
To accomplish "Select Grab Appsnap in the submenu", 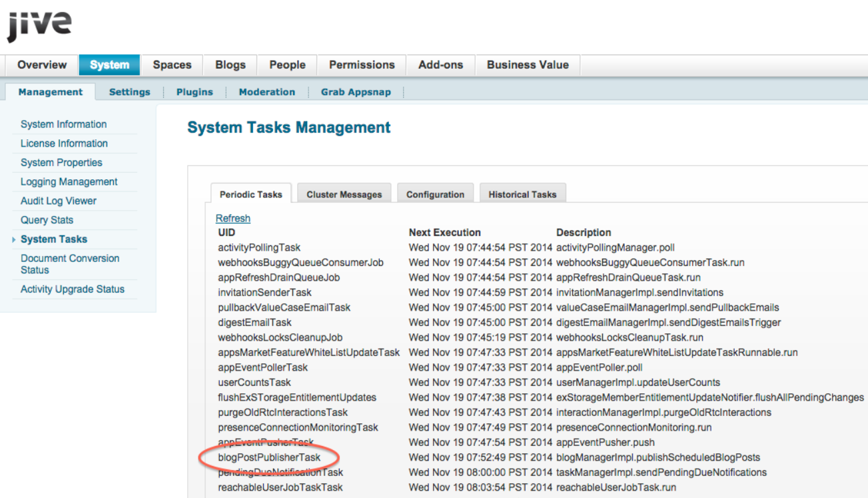I will [x=356, y=92].
